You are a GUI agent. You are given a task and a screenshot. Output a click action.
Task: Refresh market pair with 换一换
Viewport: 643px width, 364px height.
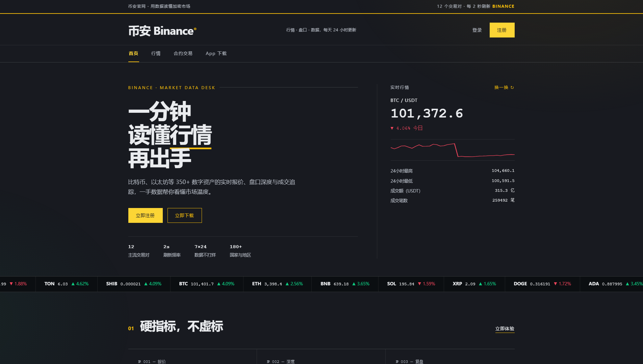(x=504, y=87)
